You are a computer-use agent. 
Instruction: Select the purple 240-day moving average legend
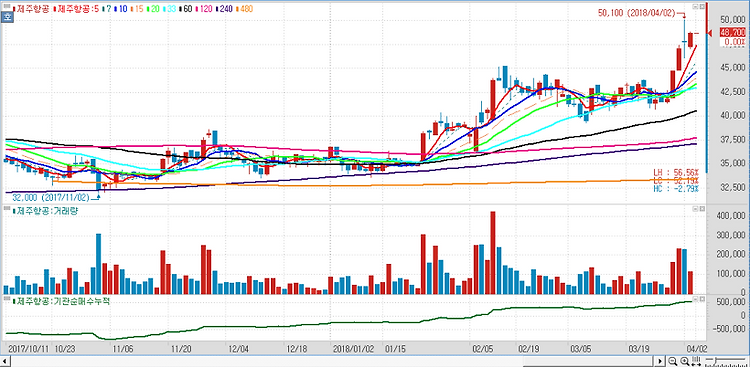coord(224,9)
